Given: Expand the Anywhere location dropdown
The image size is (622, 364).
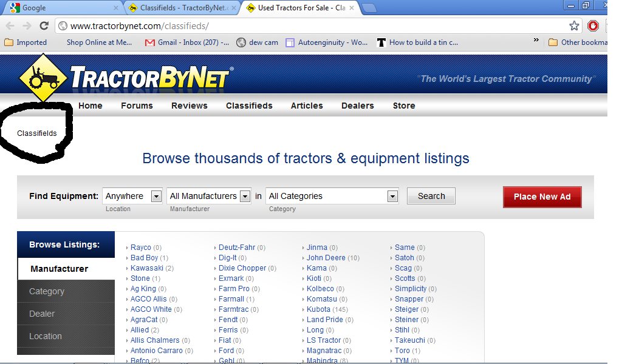Looking at the screenshot, I should point(132,196).
